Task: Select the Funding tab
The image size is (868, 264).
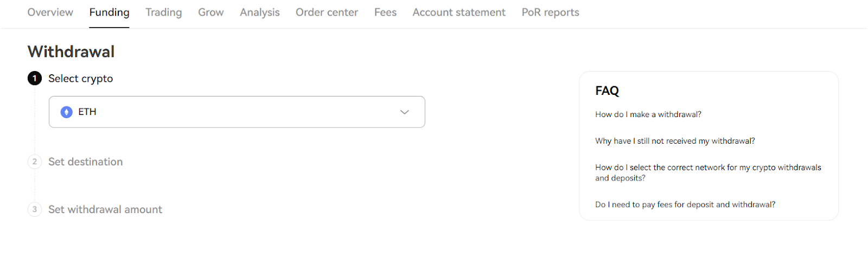Action: (110, 12)
